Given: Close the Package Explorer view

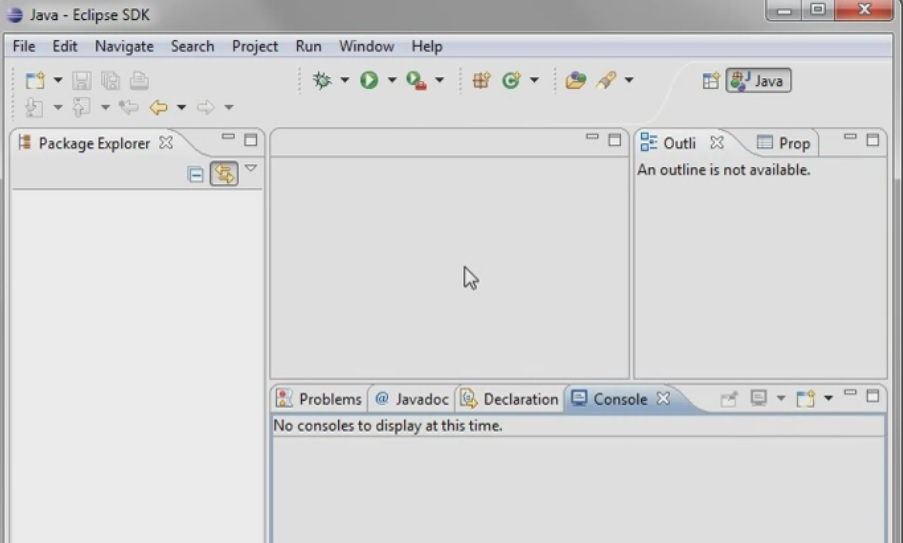Looking at the screenshot, I should [166, 142].
